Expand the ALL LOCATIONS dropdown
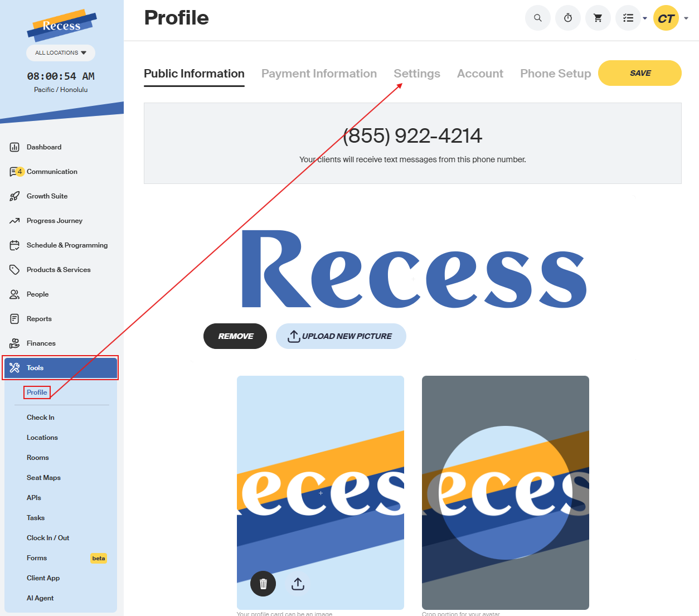This screenshot has height=616, width=699. (61, 53)
